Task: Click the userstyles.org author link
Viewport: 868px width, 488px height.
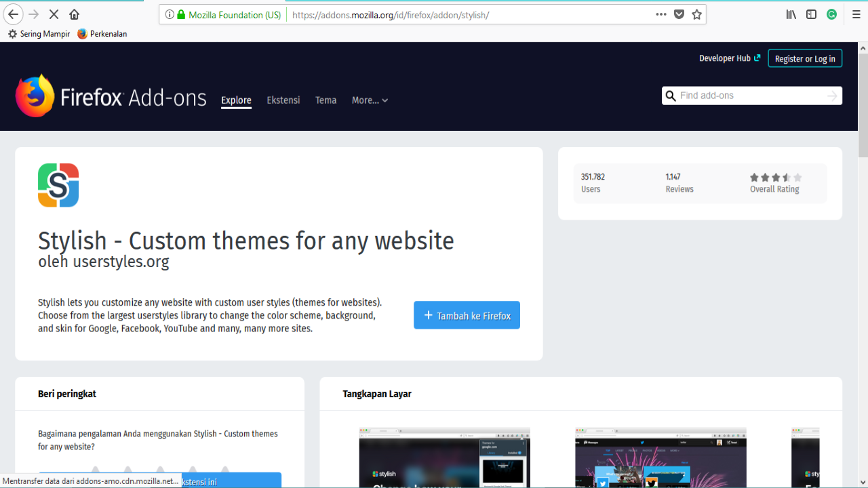Action: click(x=121, y=262)
